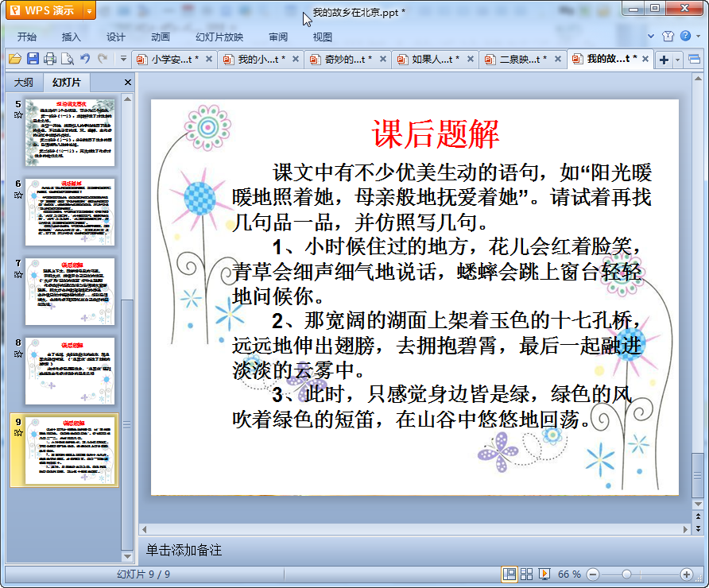This screenshot has height=588, width=709.
Task: Select the 幻灯片 slides panel tab
Action: click(x=67, y=83)
